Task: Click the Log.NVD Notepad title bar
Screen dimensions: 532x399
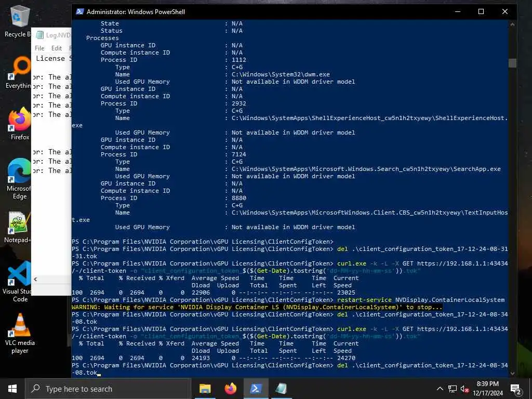Action: (51, 35)
